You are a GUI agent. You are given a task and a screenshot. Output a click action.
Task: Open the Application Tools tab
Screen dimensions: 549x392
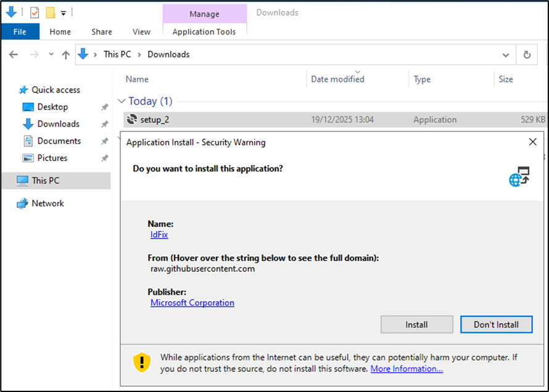tap(204, 32)
